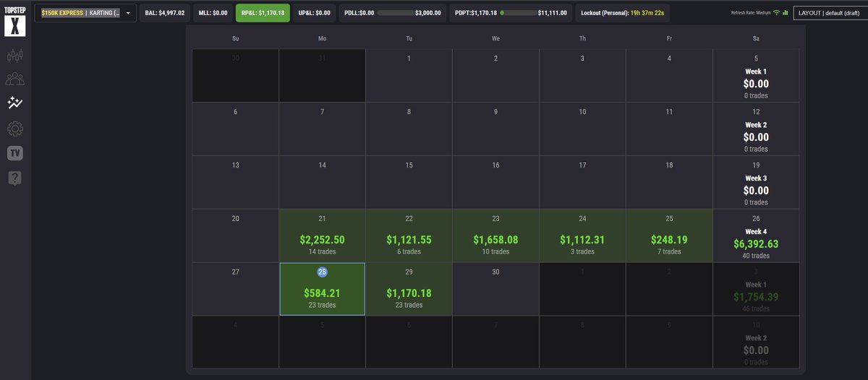
Task: Click the Lockout (Personal) timer
Action: (622, 13)
